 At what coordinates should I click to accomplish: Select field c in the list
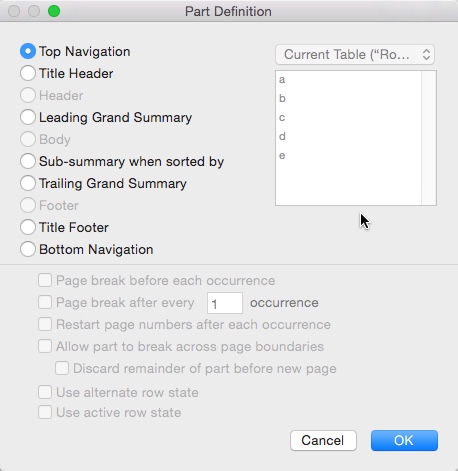(x=348, y=118)
